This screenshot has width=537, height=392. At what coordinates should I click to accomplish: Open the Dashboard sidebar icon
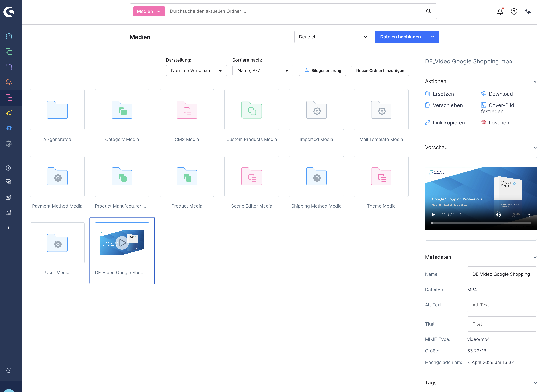9,36
